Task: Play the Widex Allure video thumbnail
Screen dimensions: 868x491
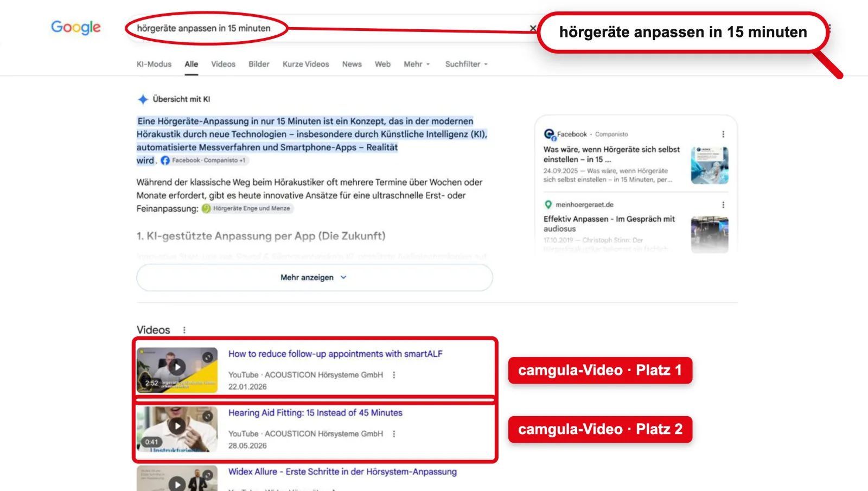Action: pos(177,479)
